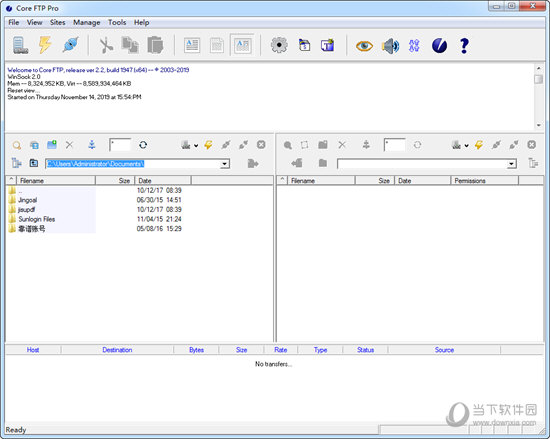Click local pane download arrow icon
The width and height of the screenshot is (550, 439).
pyautogui.click(x=92, y=144)
